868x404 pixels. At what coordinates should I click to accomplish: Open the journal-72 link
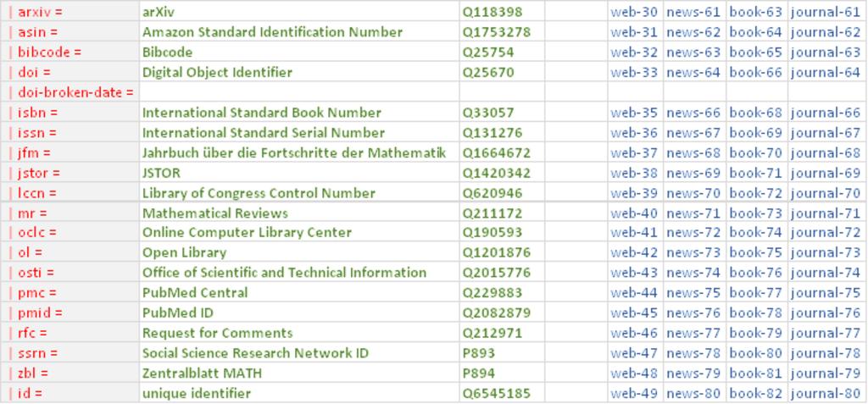(x=826, y=232)
